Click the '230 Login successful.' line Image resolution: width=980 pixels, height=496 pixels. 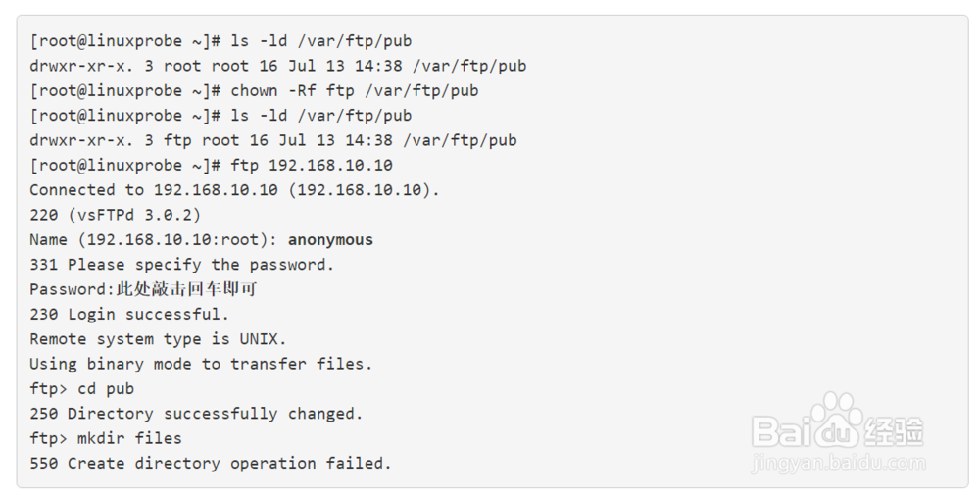pyautogui.click(x=128, y=314)
